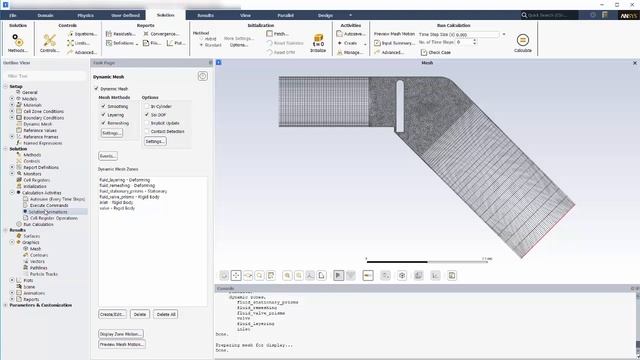Viewport: 640px width, 360px height.
Task: Enable the Contact Detection option checkbox
Action: pos(147,131)
